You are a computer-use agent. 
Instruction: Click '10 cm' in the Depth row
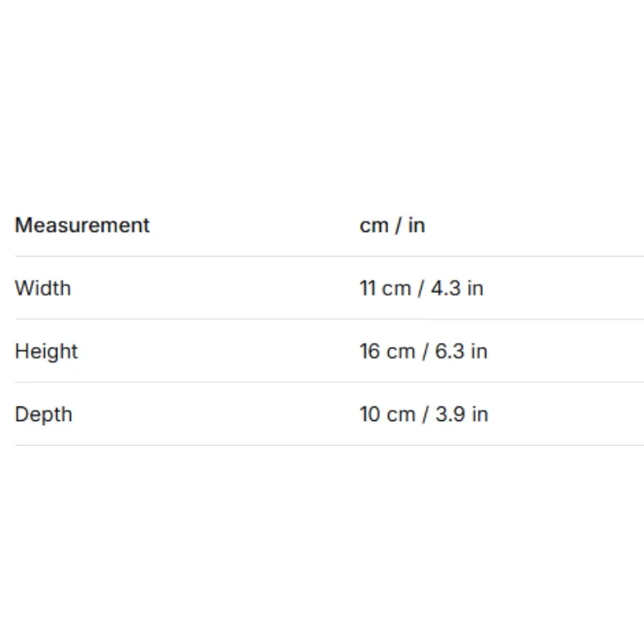tap(387, 414)
